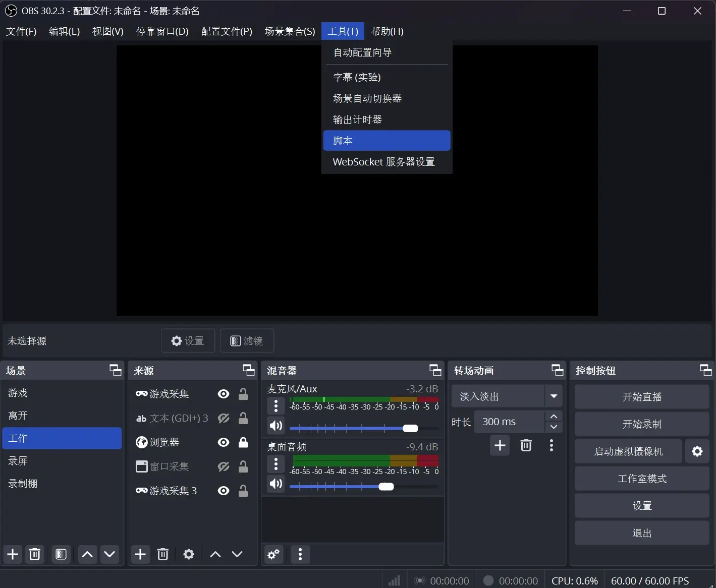
Task: Select the 离开 scene
Action: 62,416
